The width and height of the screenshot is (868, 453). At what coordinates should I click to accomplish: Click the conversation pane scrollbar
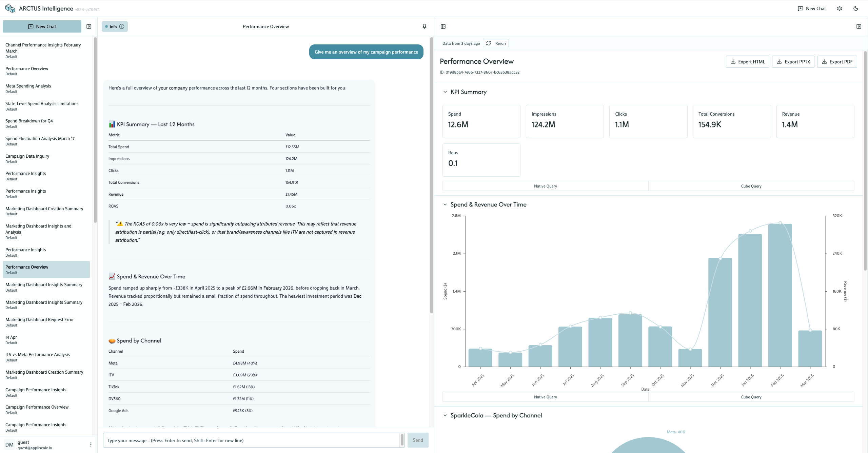(432, 176)
